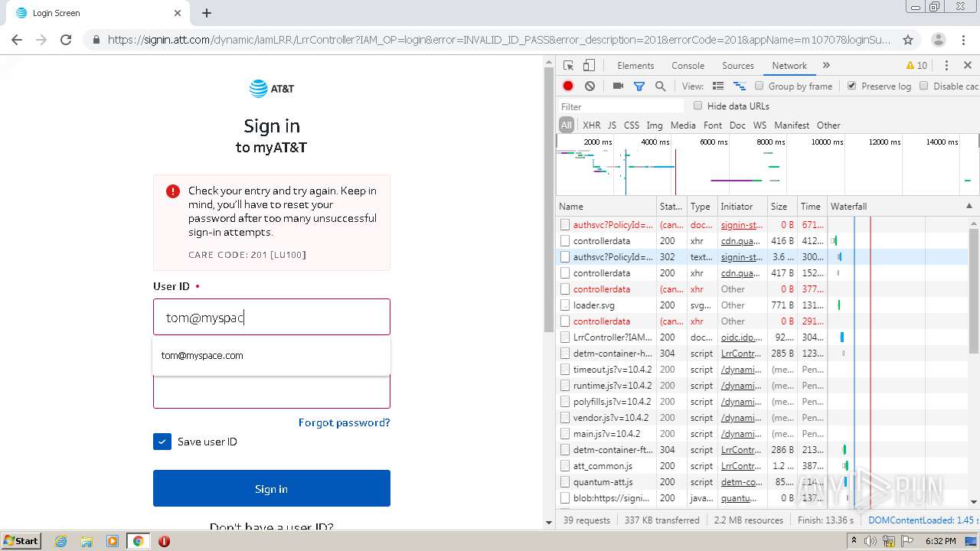Show the overview waterfall view icon
The image size is (980, 551).
click(x=740, y=86)
